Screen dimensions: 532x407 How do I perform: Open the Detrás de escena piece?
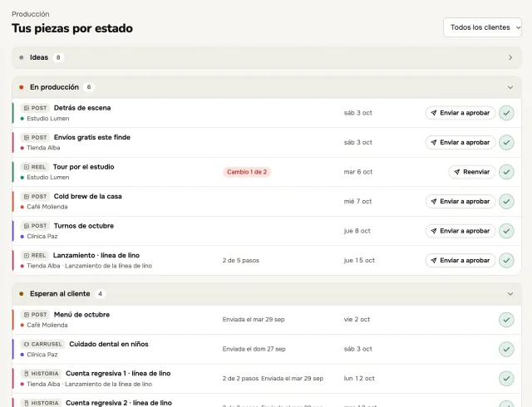pyautogui.click(x=82, y=108)
